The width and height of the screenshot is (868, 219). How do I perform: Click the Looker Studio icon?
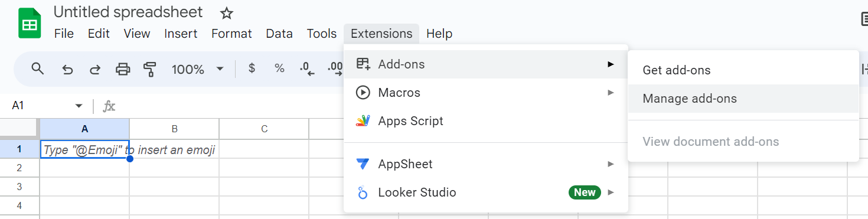click(x=363, y=192)
